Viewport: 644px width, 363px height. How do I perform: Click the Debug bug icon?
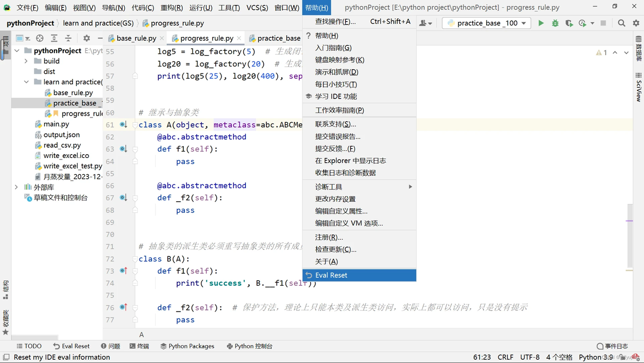[555, 23]
